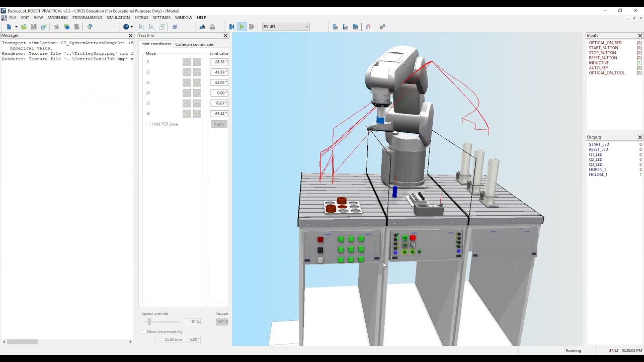Open the HELP menu

click(201, 18)
